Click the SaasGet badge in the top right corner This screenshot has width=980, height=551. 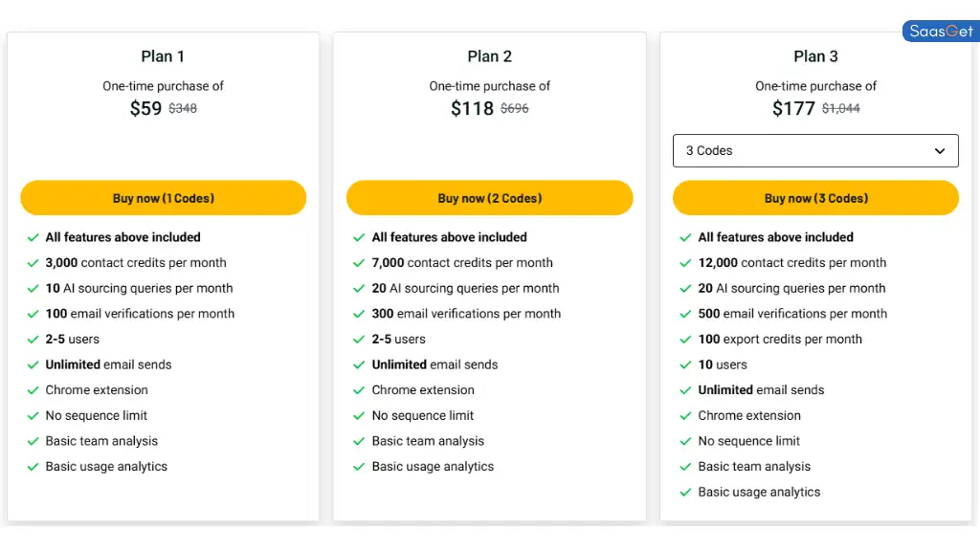[941, 31]
